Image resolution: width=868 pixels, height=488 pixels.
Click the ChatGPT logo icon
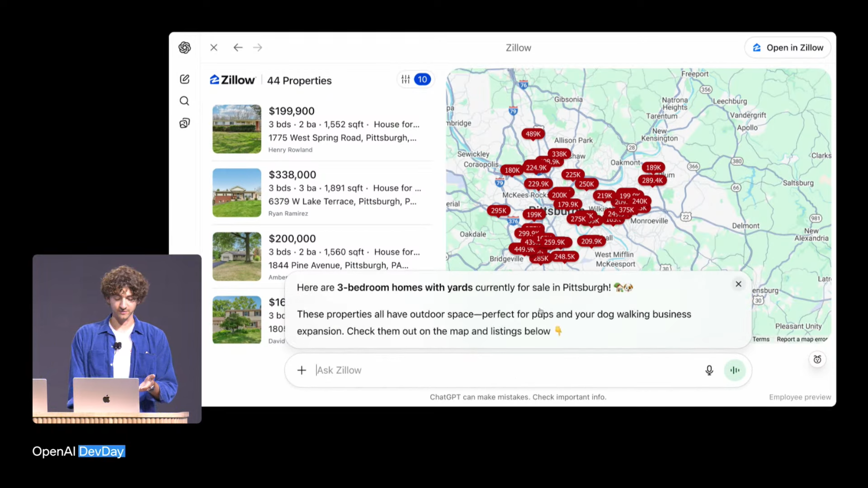[185, 48]
